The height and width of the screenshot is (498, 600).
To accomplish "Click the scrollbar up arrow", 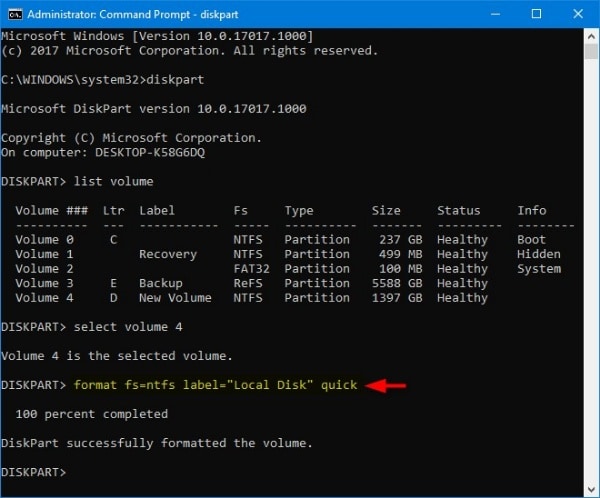I will tap(590, 37).
